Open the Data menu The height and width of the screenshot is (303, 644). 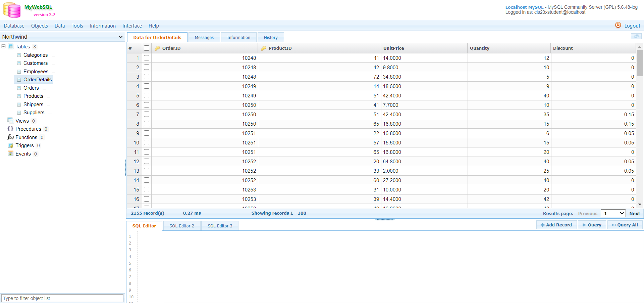tap(60, 26)
